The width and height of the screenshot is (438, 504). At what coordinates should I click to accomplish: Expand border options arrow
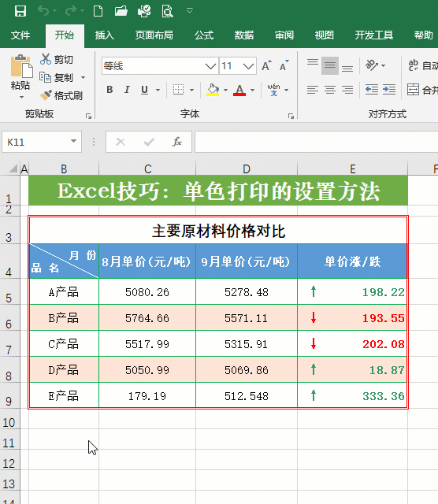click(x=191, y=90)
